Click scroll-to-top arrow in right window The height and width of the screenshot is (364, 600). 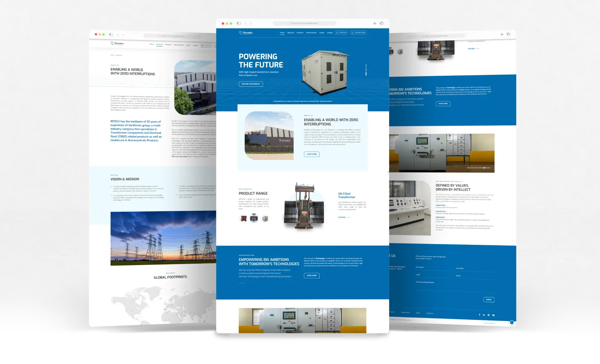pyautogui.click(x=512, y=322)
